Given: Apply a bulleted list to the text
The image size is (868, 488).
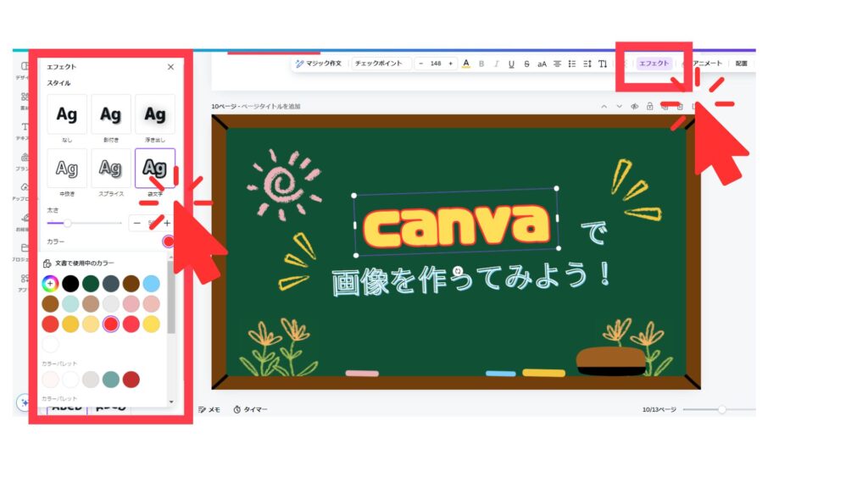Looking at the screenshot, I should tap(572, 64).
